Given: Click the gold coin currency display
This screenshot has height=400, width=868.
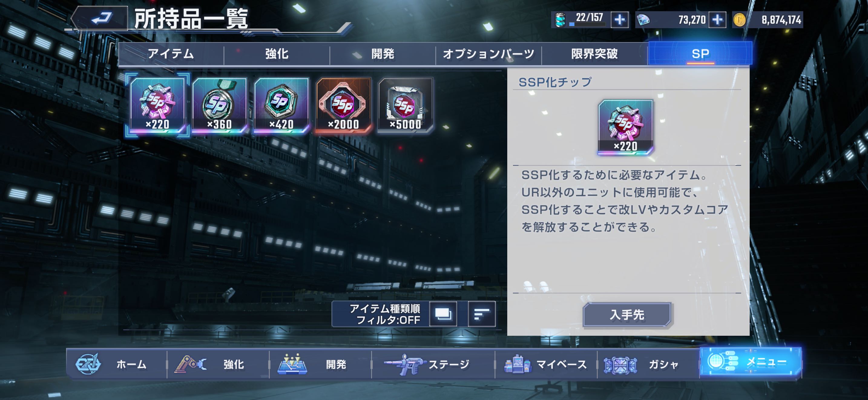Looking at the screenshot, I should (x=768, y=20).
